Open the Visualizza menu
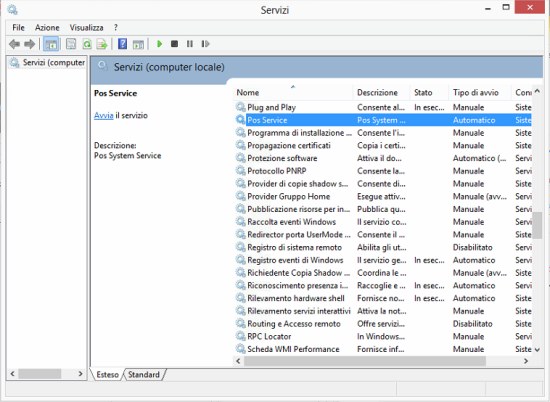The width and height of the screenshot is (550, 402). click(x=86, y=27)
